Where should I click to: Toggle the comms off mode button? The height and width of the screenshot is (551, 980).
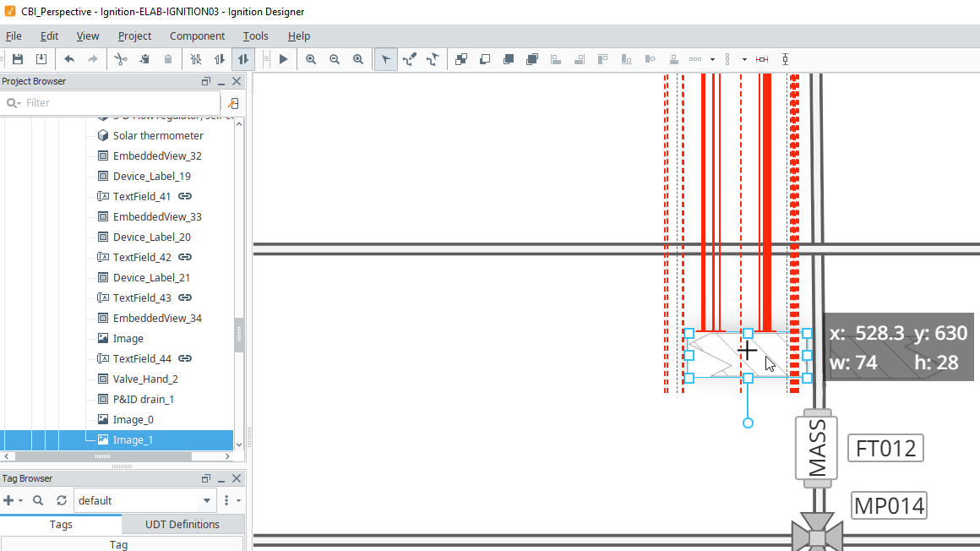click(196, 59)
